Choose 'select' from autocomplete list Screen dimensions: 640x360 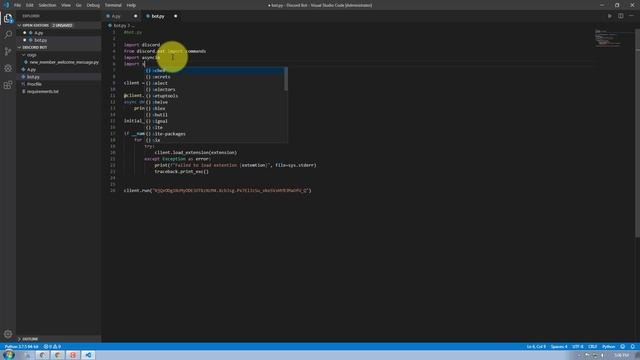(x=215, y=83)
